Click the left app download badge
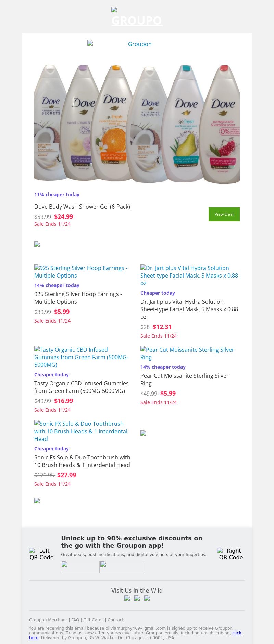The height and width of the screenshot is (644, 274). 80,567
